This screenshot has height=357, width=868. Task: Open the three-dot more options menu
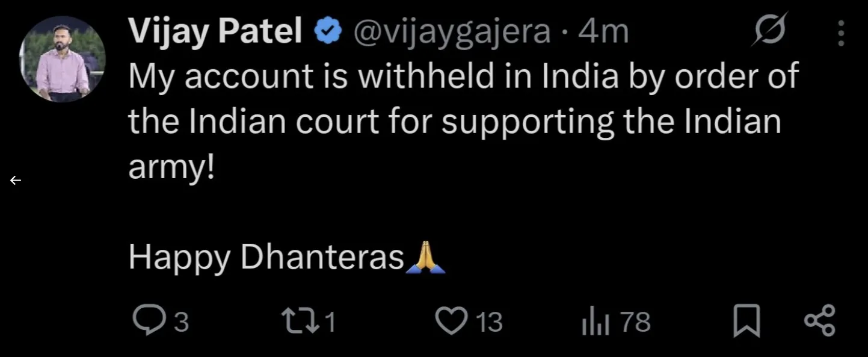pos(841,33)
